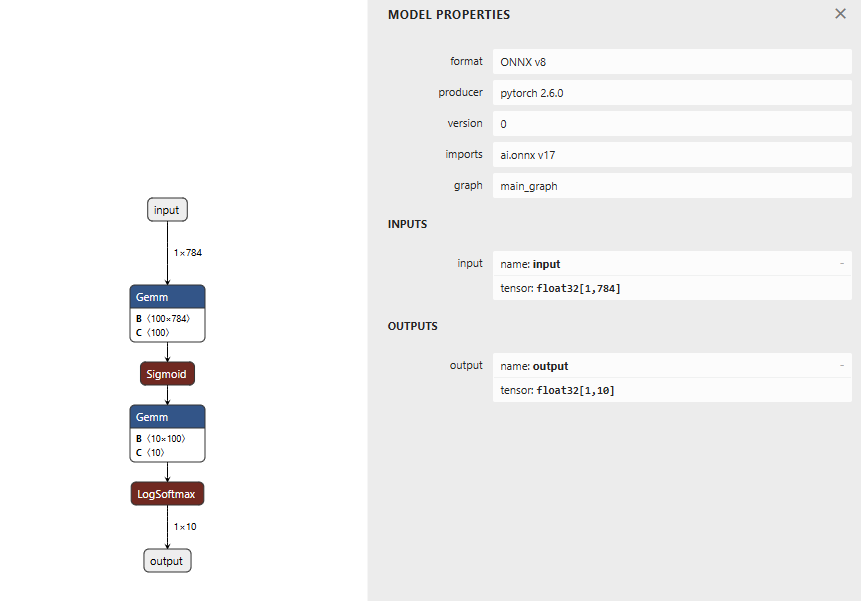Collapse the output entry with minus toggle

click(842, 366)
